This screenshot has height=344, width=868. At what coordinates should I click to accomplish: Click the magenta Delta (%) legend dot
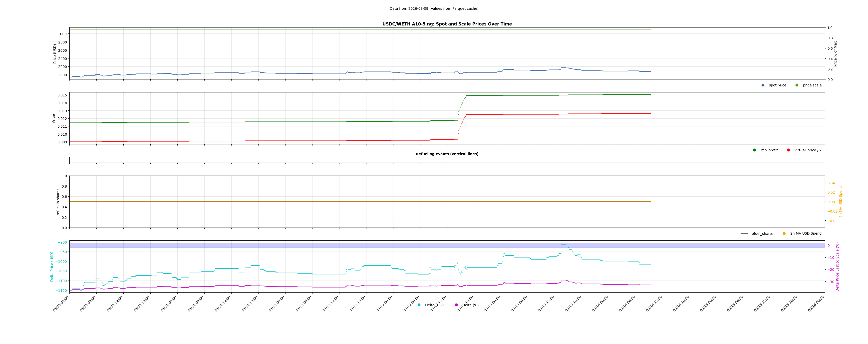(456, 305)
